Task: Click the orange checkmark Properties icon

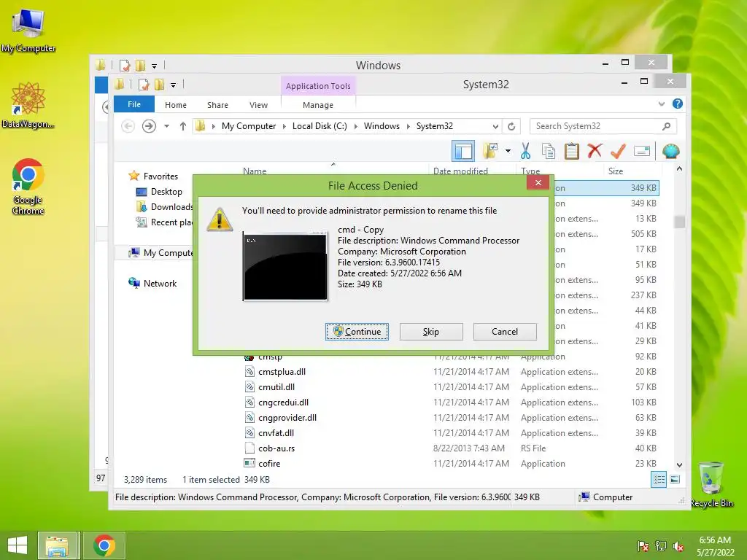Action: (x=618, y=152)
